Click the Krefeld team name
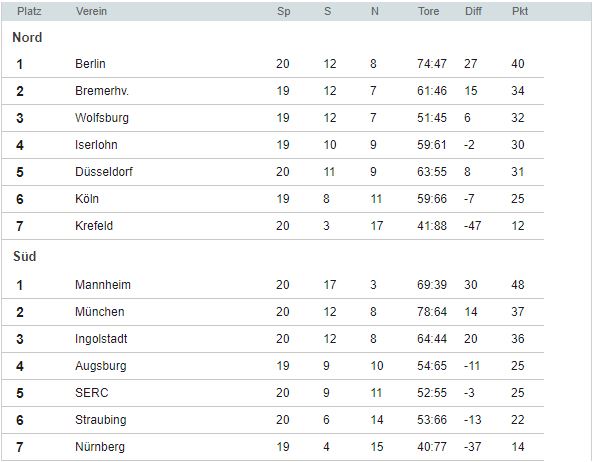 [x=94, y=226]
